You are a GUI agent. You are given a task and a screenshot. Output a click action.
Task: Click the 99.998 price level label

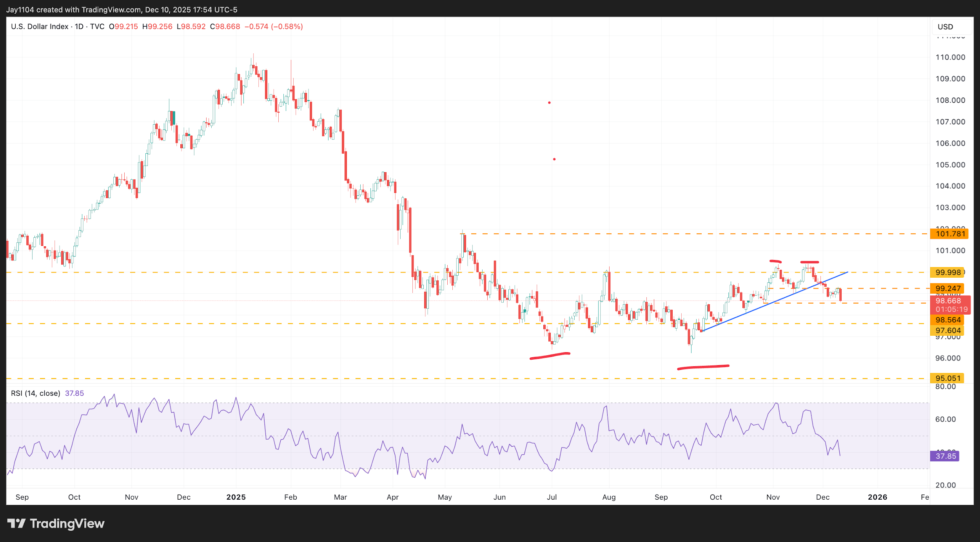tap(948, 272)
